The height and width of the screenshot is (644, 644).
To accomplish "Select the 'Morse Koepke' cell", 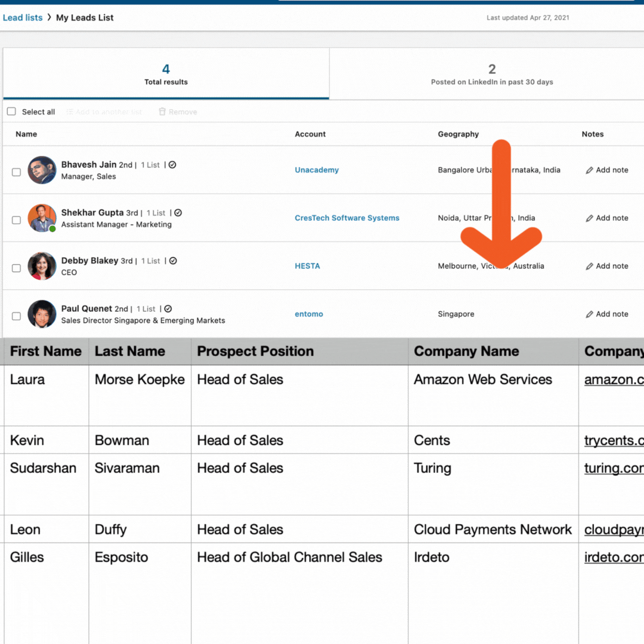I will tap(140, 395).
